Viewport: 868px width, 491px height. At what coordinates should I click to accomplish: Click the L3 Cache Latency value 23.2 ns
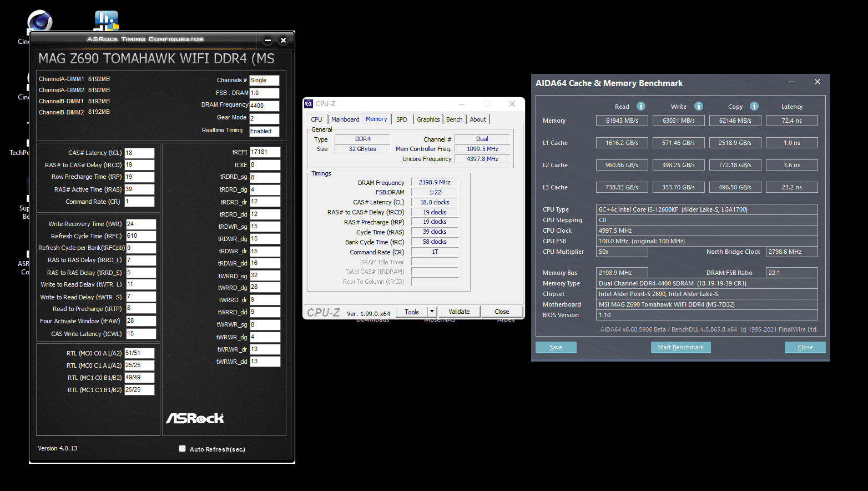(792, 187)
